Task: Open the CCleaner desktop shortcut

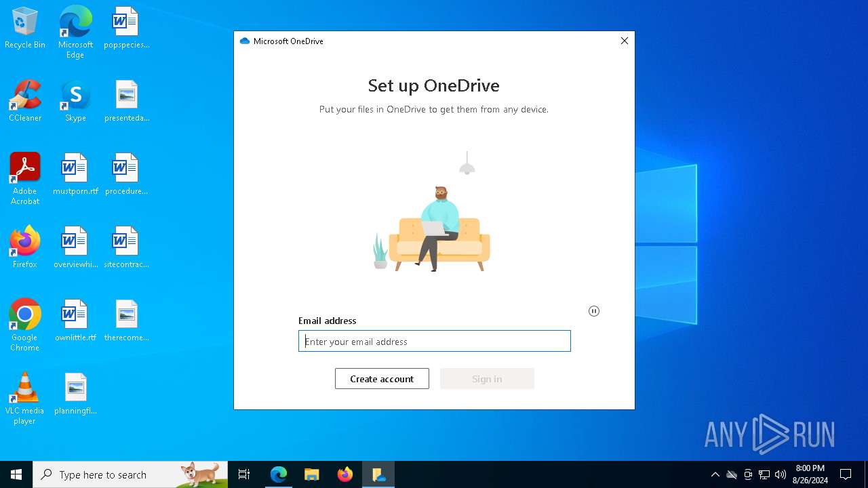Action: (25, 102)
